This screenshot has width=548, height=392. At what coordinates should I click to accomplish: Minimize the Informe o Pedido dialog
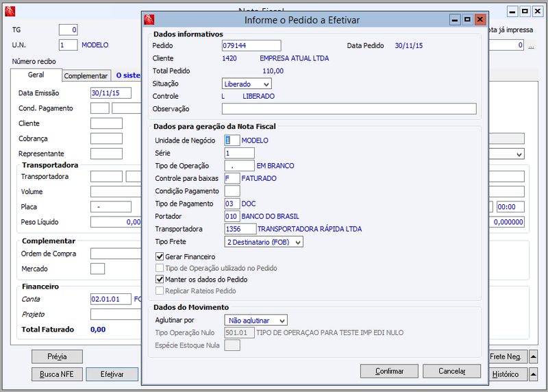tap(455, 20)
